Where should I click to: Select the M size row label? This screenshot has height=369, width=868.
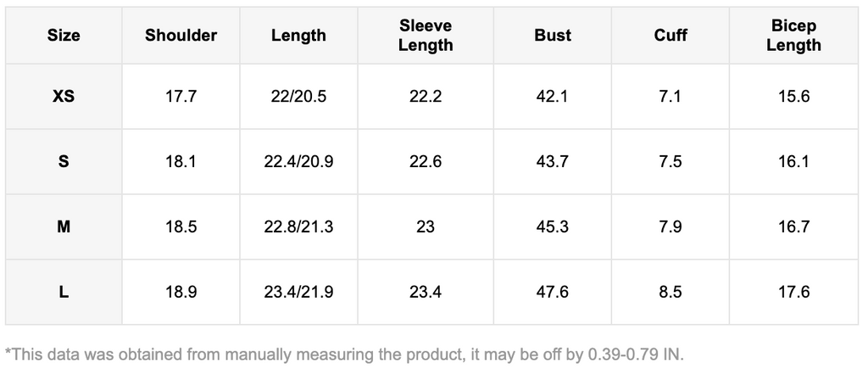[x=64, y=226]
